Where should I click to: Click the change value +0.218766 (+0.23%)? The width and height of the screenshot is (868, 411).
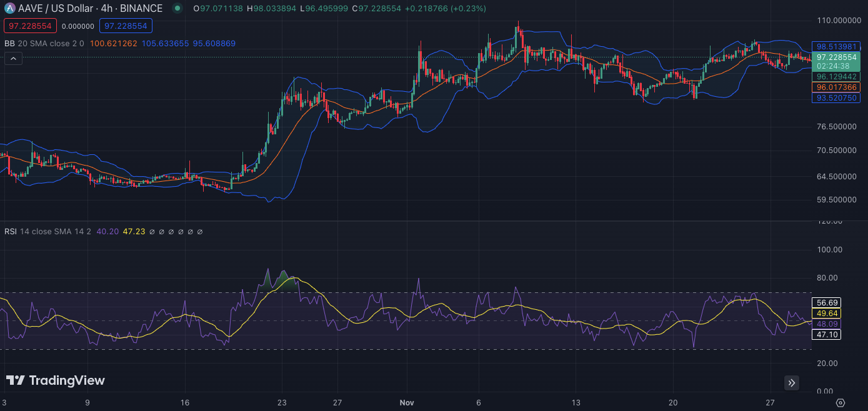click(x=446, y=9)
